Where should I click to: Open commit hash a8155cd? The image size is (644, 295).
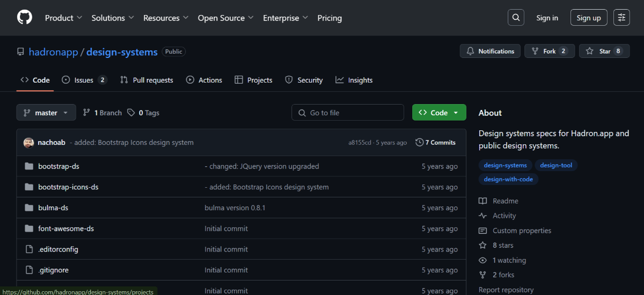360,143
